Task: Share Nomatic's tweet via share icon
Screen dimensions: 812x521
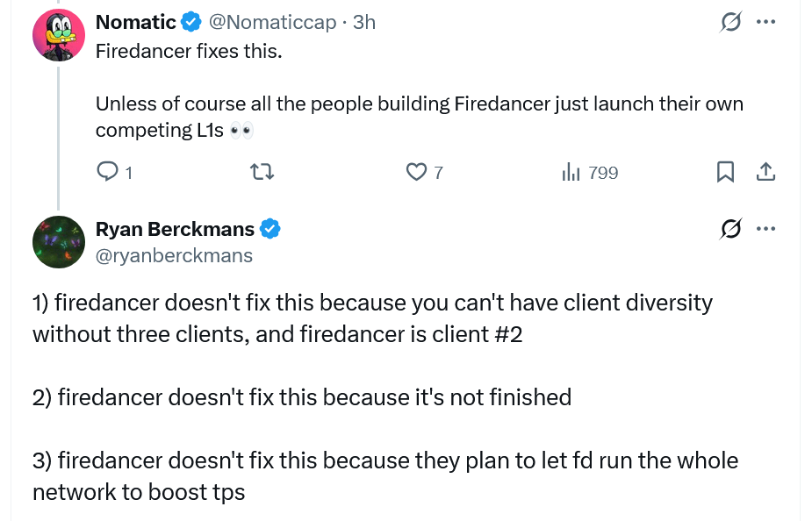Action: 765,173
